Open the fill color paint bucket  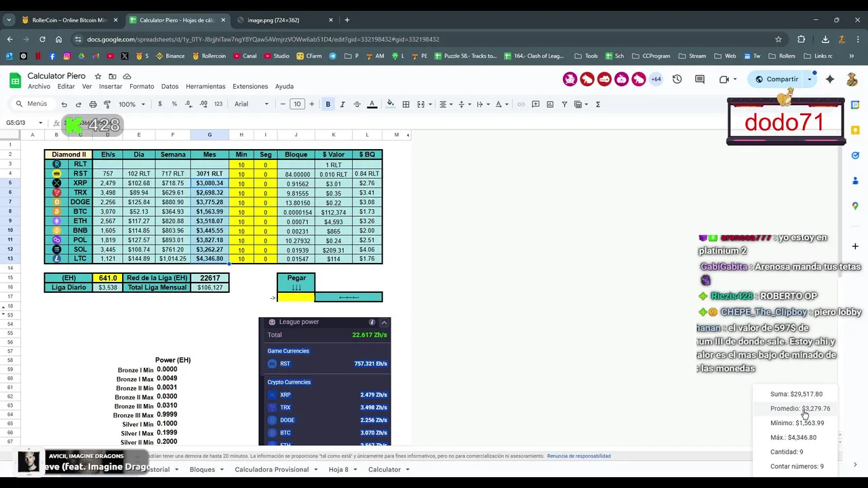390,104
